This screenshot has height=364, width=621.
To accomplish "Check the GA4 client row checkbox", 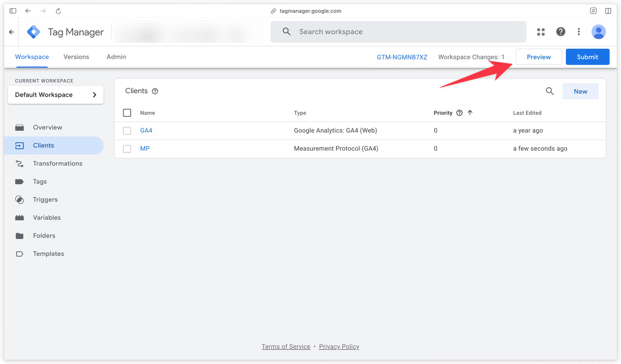I will click(x=127, y=130).
